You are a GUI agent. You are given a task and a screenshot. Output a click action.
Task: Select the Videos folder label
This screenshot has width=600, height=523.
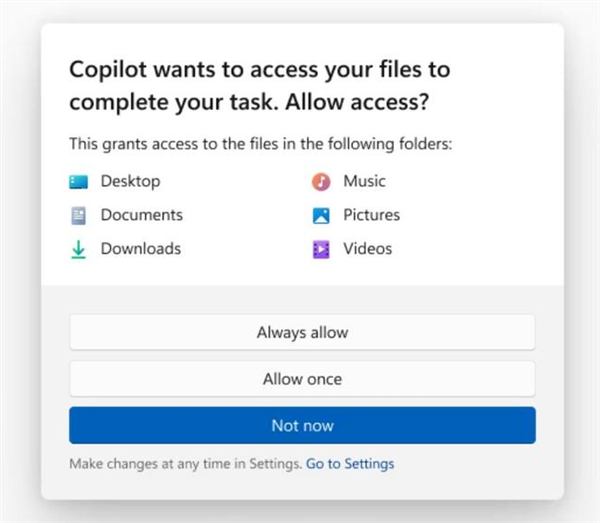(x=367, y=249)
